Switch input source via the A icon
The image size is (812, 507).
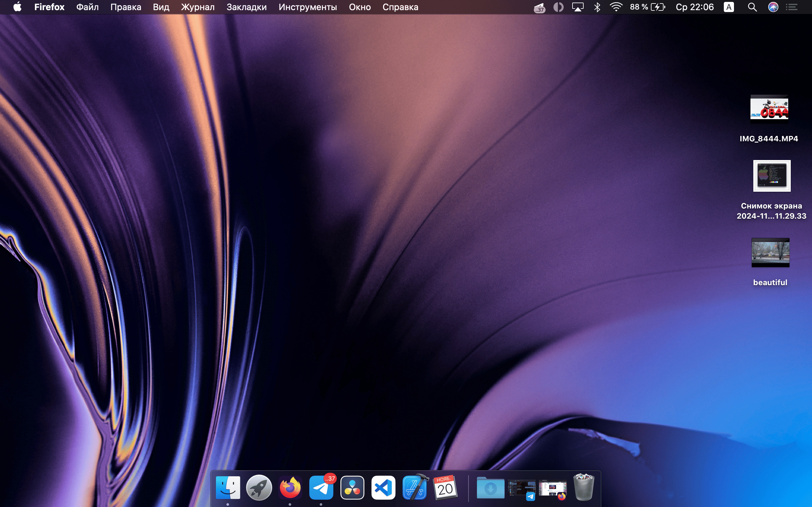click(729, 7)
